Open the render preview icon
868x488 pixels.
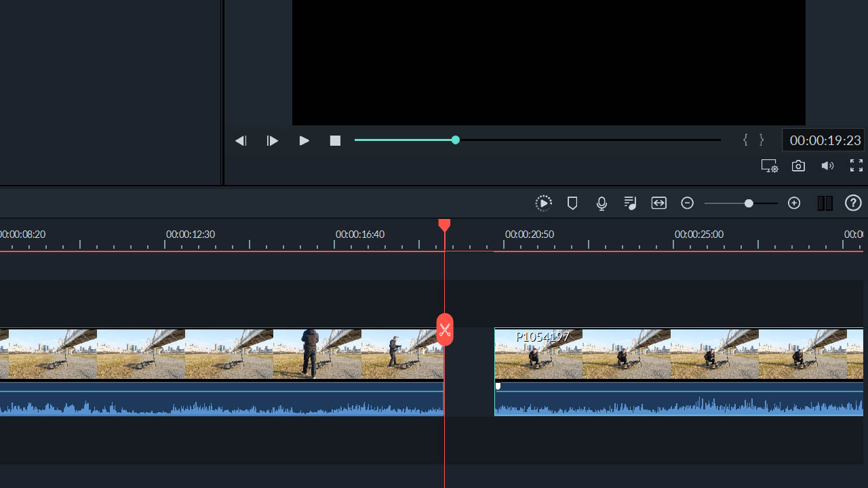(543, 203)
